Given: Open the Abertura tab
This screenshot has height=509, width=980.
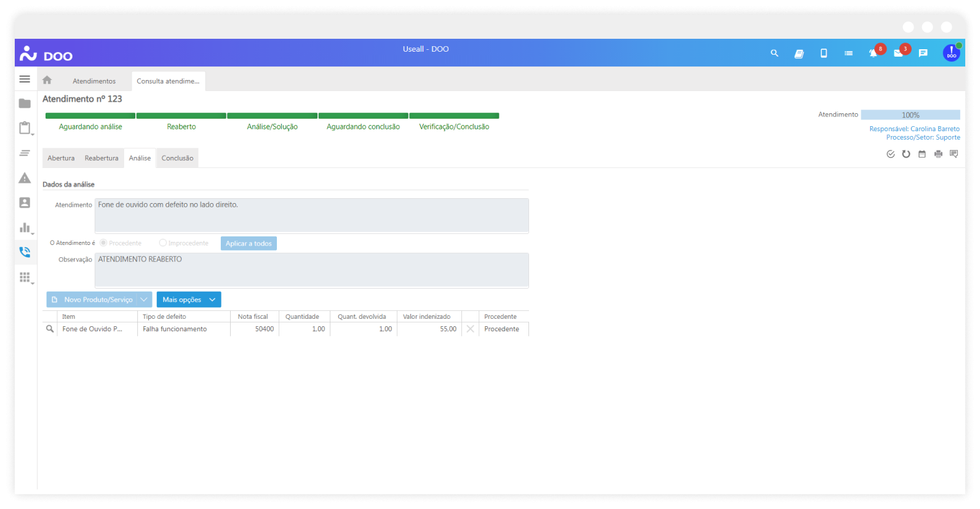Looking at the screenshot, I should [x=61, y=158].
